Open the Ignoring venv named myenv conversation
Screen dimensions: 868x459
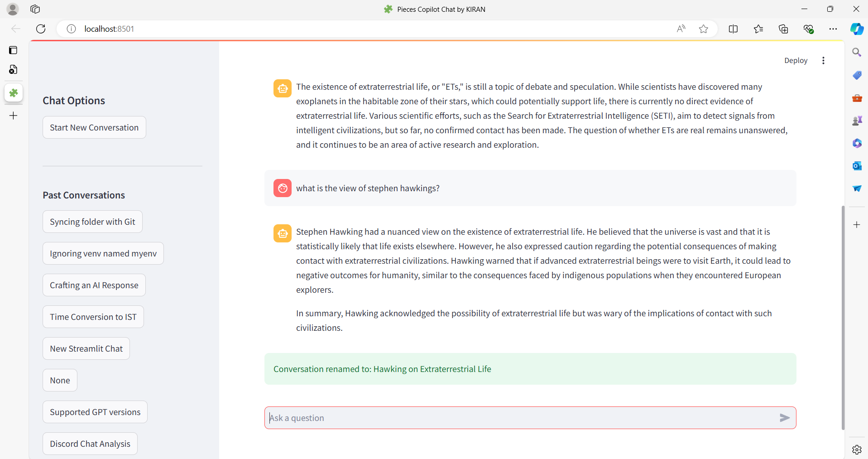pos(103,253)
